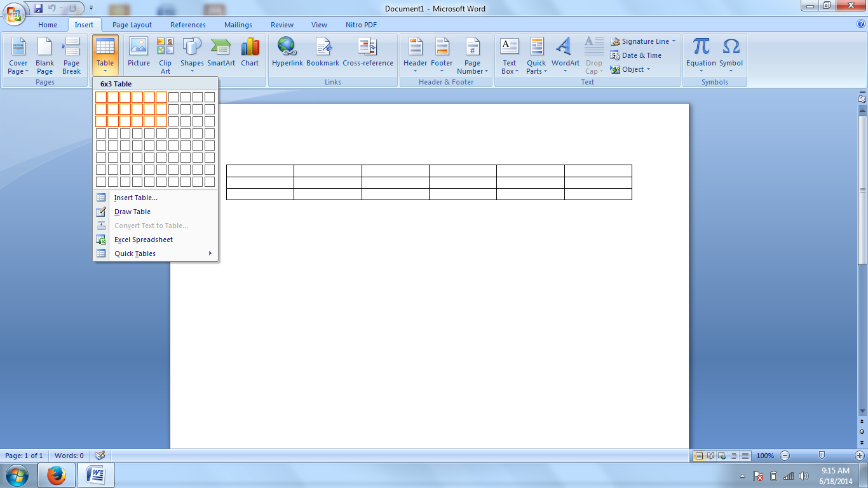The image size is (868, 488).
Task: Choose Insert Table... menu entry
Action: point(156,198)
